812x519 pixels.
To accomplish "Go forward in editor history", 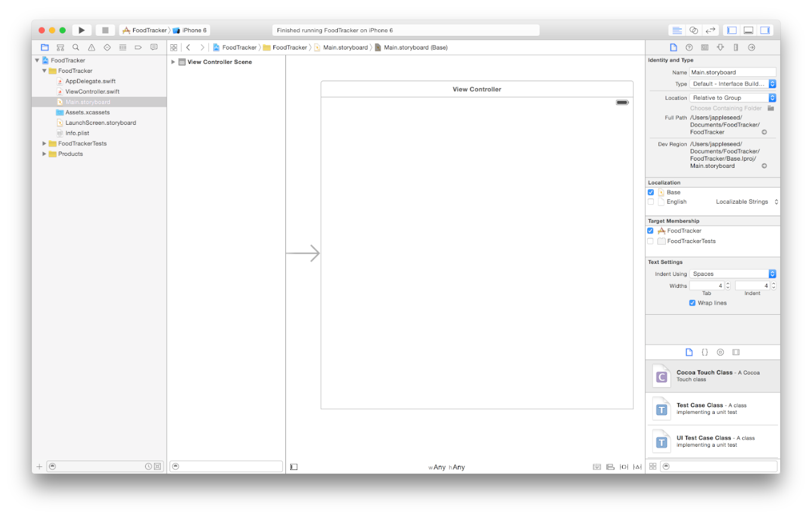I will pos(202,47).
